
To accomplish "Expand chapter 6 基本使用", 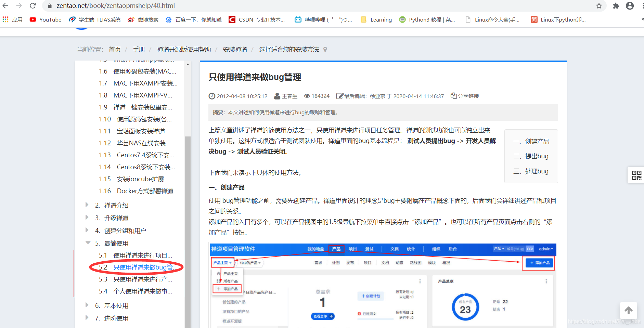I will pyautogui.click(x=87, y=305).
